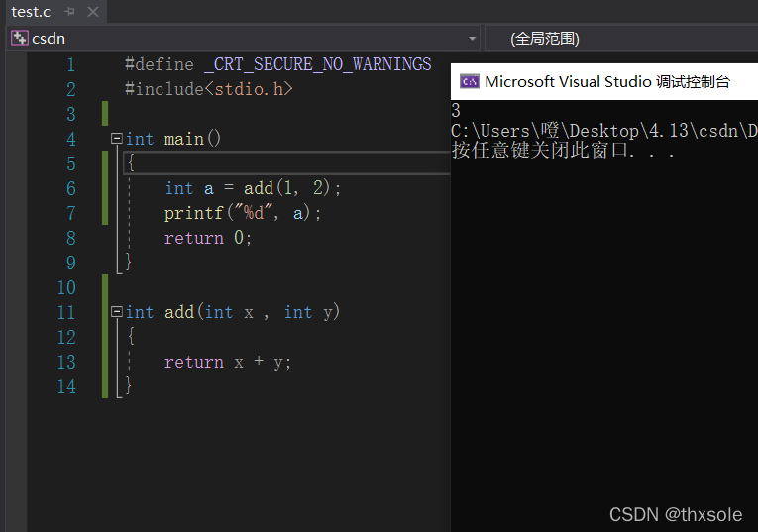Click the #include<stdio.h> line

tap(208, 89)
